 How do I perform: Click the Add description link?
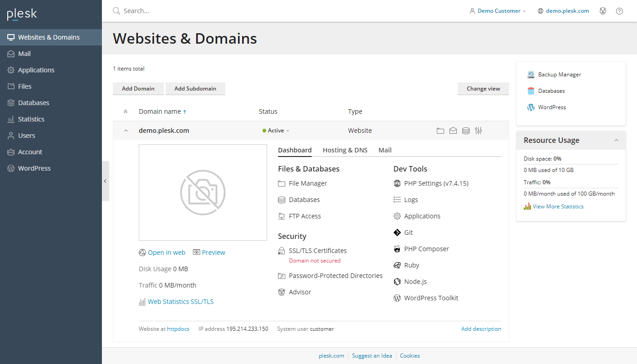click(481, 329)
